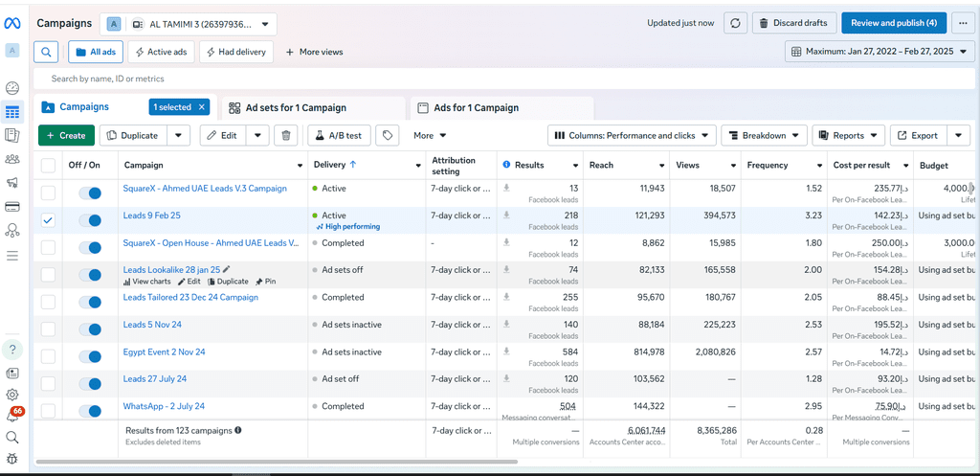Open Columns: Performance and clicks dropdown
Screen dimensions: 980x476
632,135
